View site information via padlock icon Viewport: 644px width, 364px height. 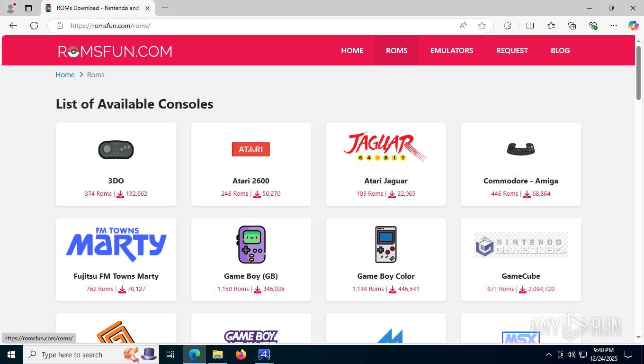tap(60, 26)
